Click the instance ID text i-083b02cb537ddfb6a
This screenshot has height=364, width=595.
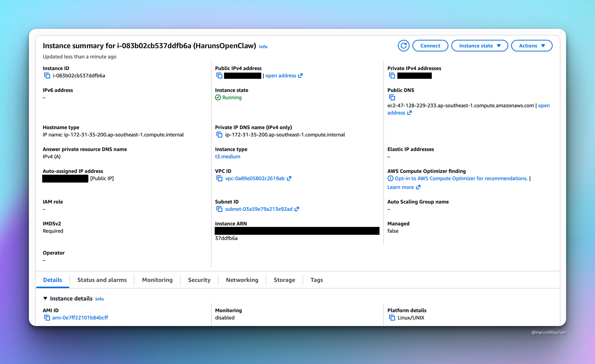click(79, 75)
